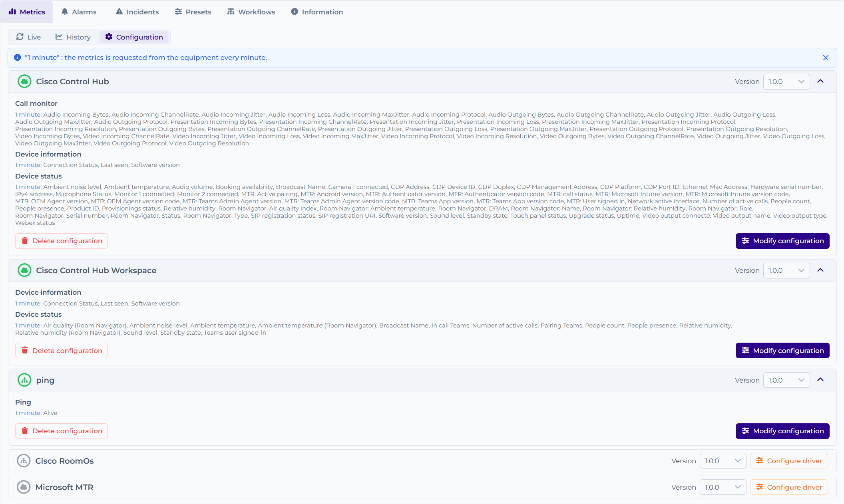Viewport: 844px width, 504px height.
Task: Show the Information tab
Action: pyautogui.click(x=317, y=12)
